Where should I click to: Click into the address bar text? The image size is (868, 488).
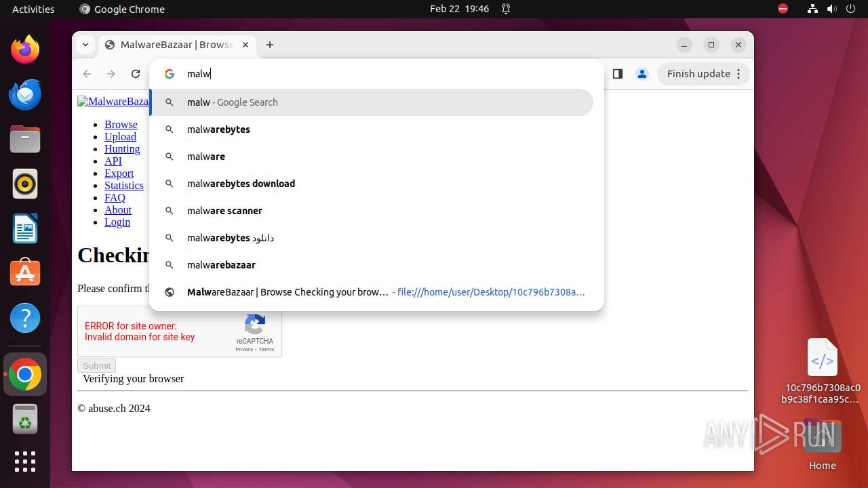(x=199, y=74)
